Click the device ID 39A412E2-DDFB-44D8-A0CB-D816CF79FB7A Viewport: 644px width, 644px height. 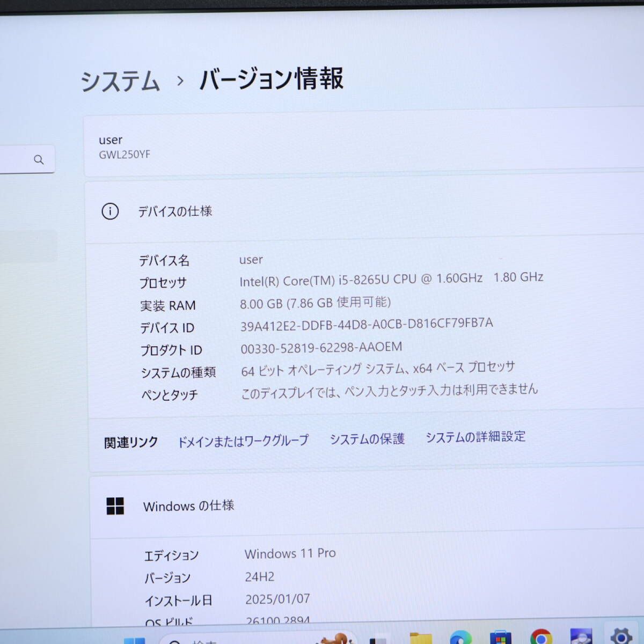click(x=367, y=324)
